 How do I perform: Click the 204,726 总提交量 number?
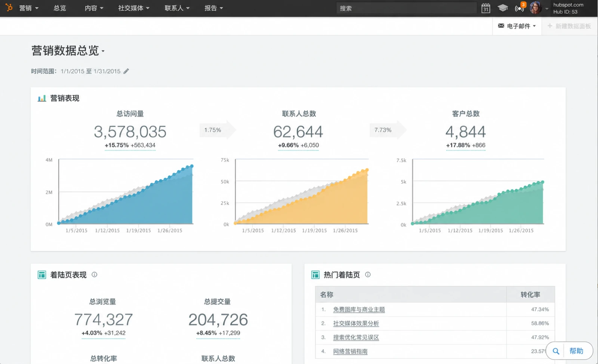point(218,320)
